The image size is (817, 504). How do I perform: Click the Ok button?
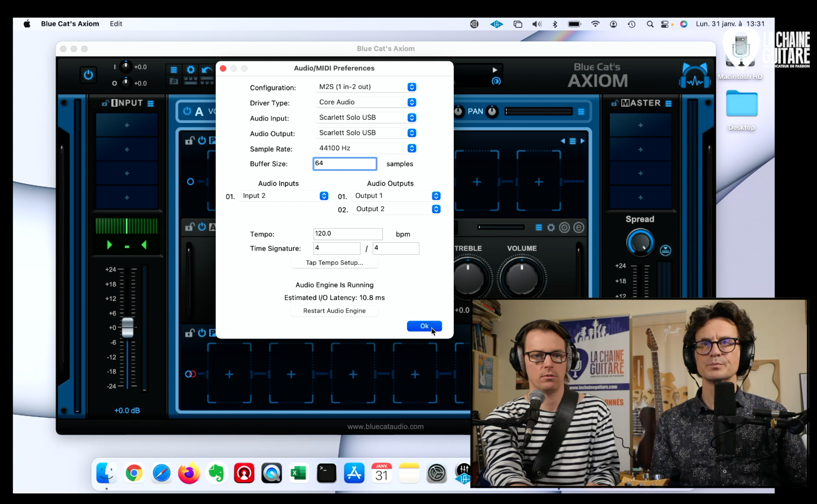click(424, 326)
